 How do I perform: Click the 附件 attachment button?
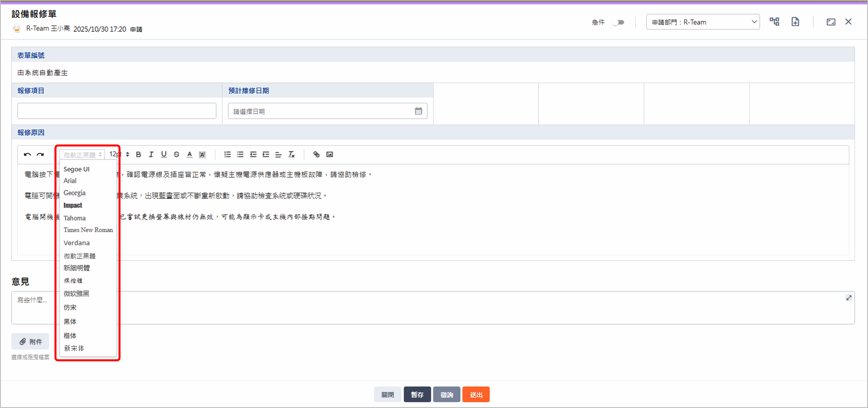(30, 342)
